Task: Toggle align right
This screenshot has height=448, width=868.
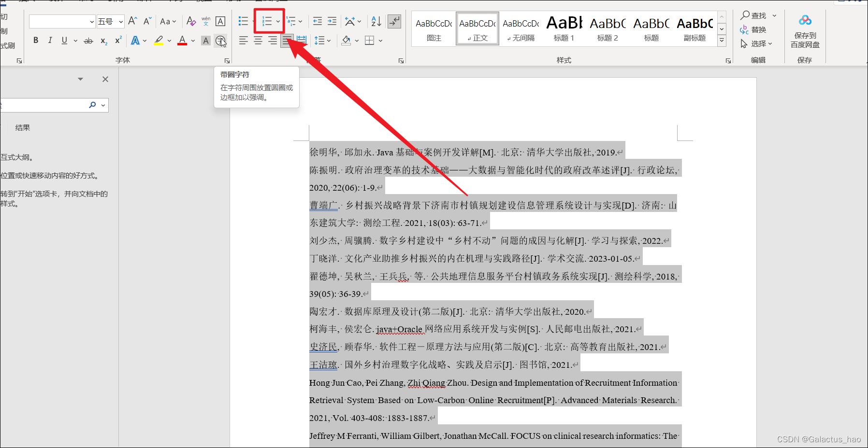Action: pyautogui.click(x=273, y=41)
